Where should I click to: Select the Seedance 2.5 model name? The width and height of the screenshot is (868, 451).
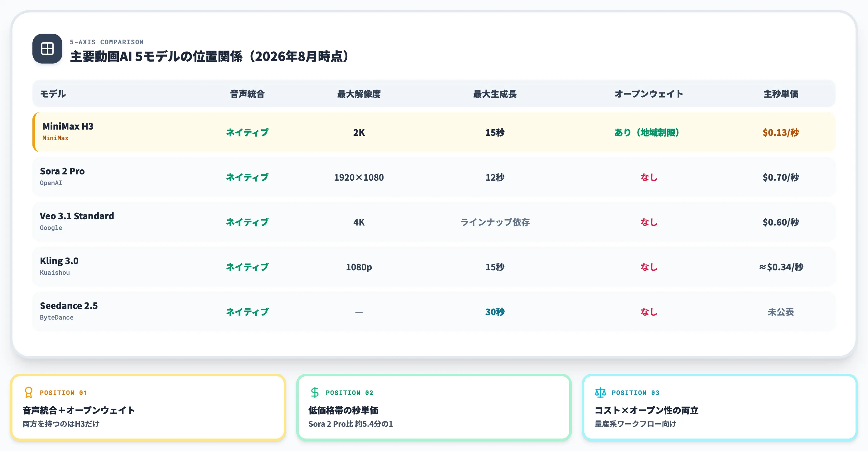click(69, 306)
